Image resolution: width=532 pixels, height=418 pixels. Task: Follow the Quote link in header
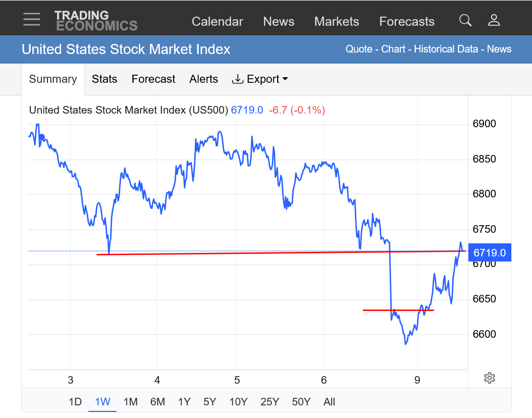pos(359,49)
